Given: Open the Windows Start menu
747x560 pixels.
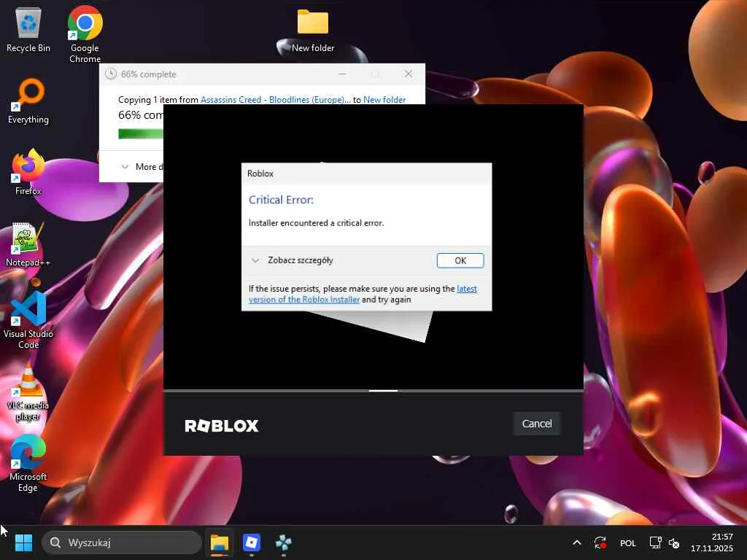Looking at the screenshot, I should (x=23, y=542).
